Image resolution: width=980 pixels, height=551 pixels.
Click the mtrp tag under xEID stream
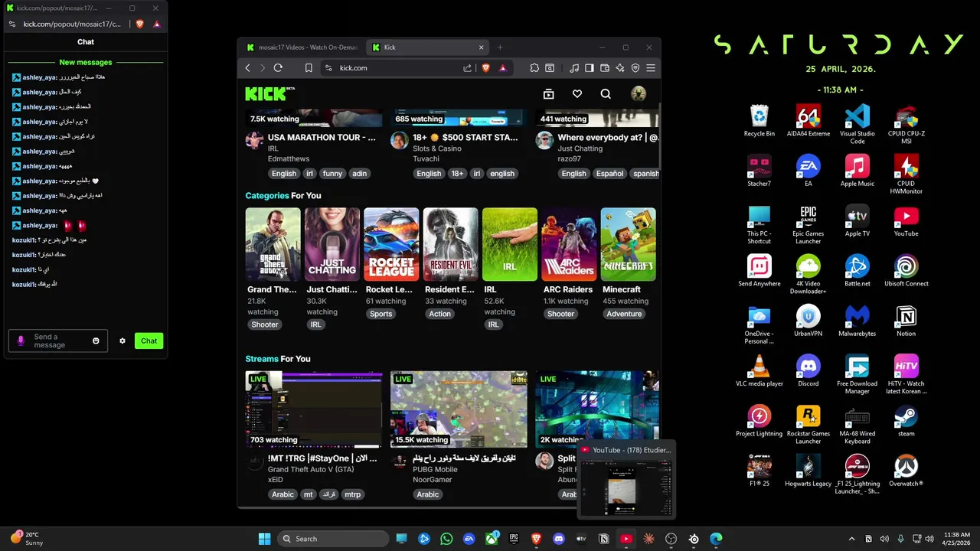[x=352, y=494]
